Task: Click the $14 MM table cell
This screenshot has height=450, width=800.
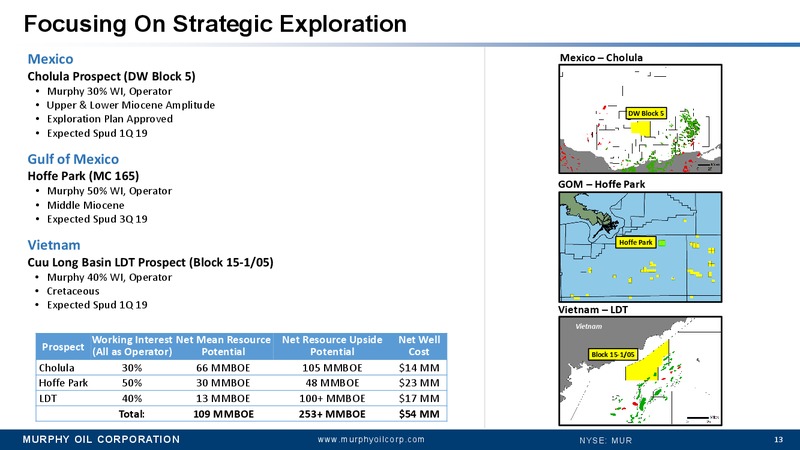Action: click(x=419, y=368)
